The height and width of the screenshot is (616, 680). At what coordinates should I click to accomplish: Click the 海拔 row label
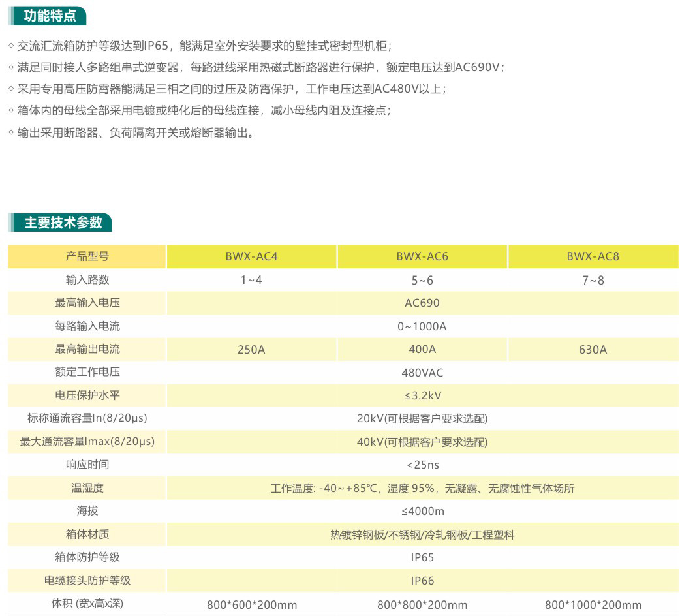tap(87, 511)
